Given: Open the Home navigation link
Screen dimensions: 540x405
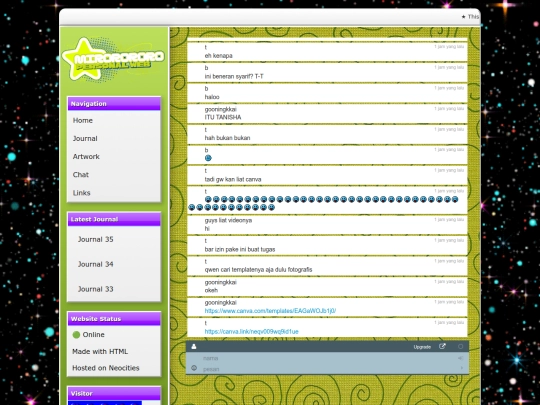Looking at the screenshot, I should pyautogui.click(x=83, y=121).
